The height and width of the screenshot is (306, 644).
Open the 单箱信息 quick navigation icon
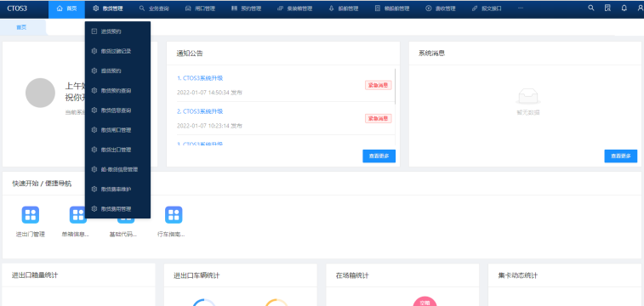tap(78, 214)
